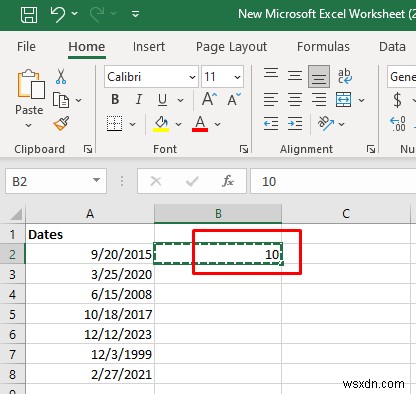The image size is (416, 394).
Task: Open the Formulas tab
Action: click(x=323, y=47)
